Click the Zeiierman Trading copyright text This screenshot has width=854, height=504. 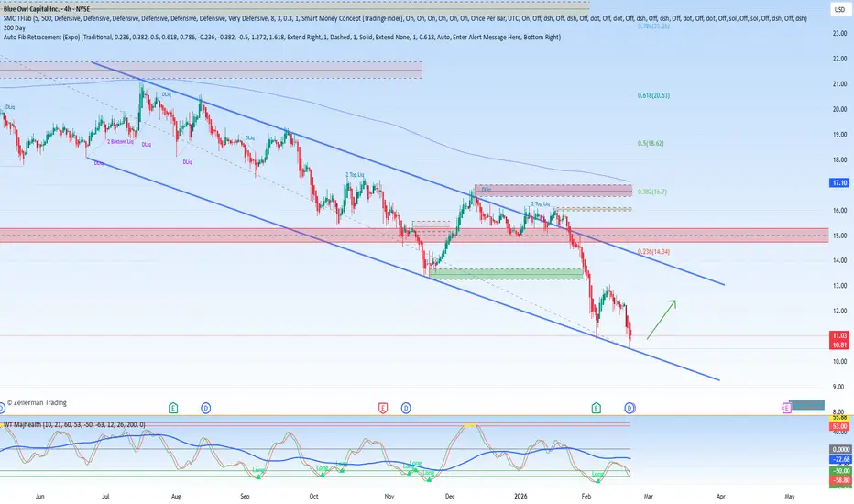[x=36, y=402]
